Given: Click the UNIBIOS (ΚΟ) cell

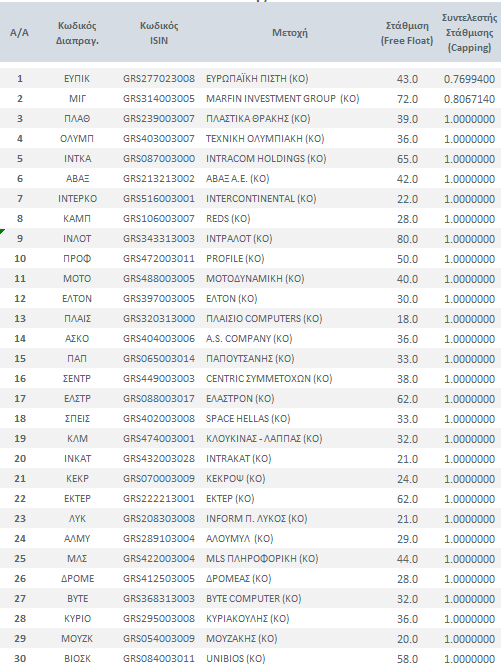Looking at the screenshot, I should pyautogui.click(x=235, y=659).
